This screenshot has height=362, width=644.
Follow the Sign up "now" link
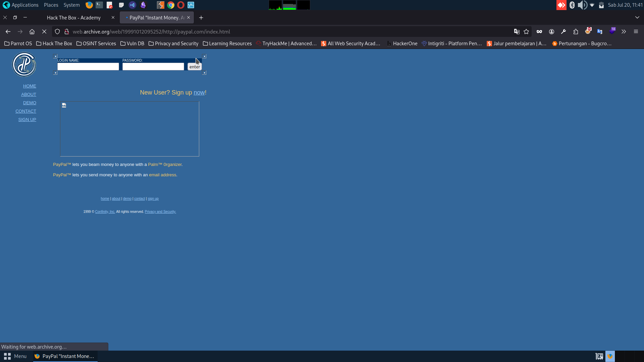coord(199,93)
